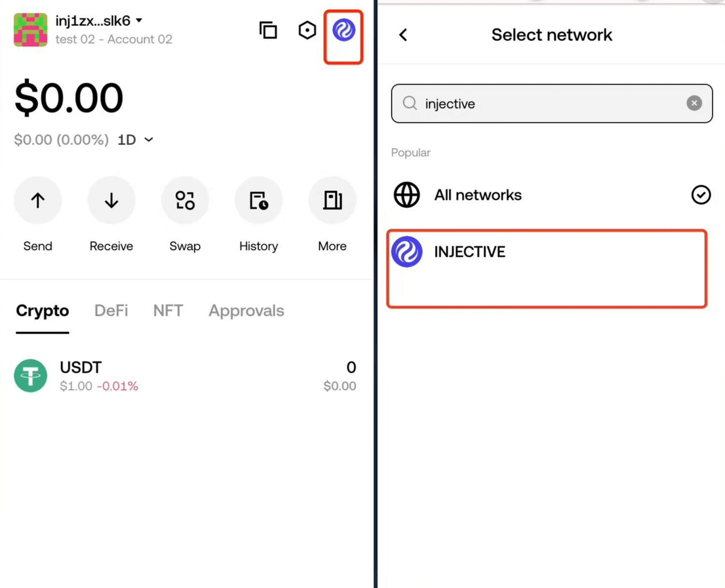Clear the search text with the X

pos(694,103)
